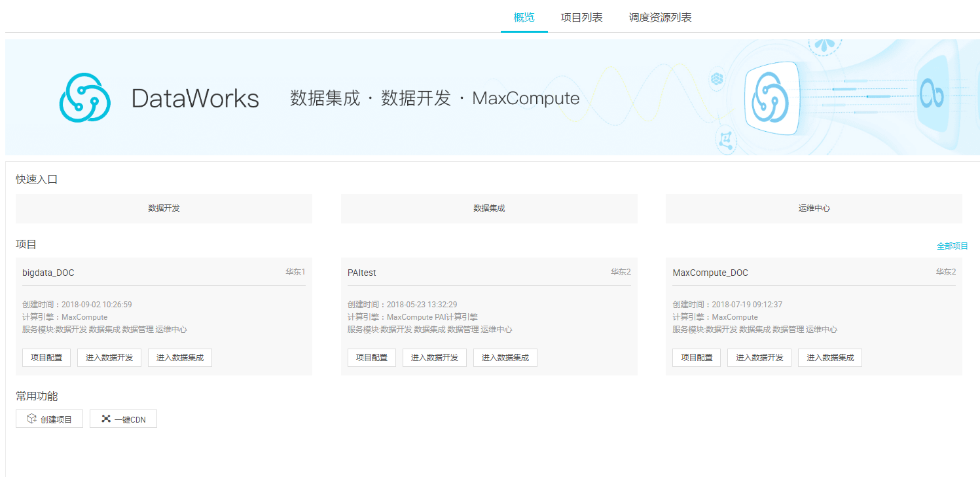The width and height of the screenshot is (980, 477).
Task: Open the 数据开发 quick entry
Action: pyautogui.click(x=164, y=208)
